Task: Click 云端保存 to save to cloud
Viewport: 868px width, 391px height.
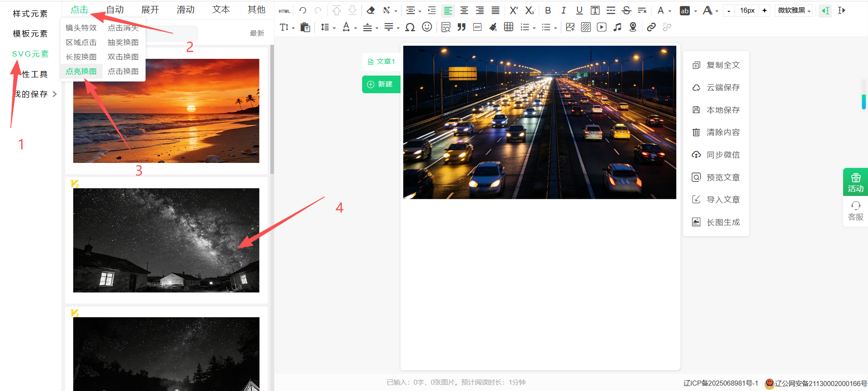Action: click(722, 87)
